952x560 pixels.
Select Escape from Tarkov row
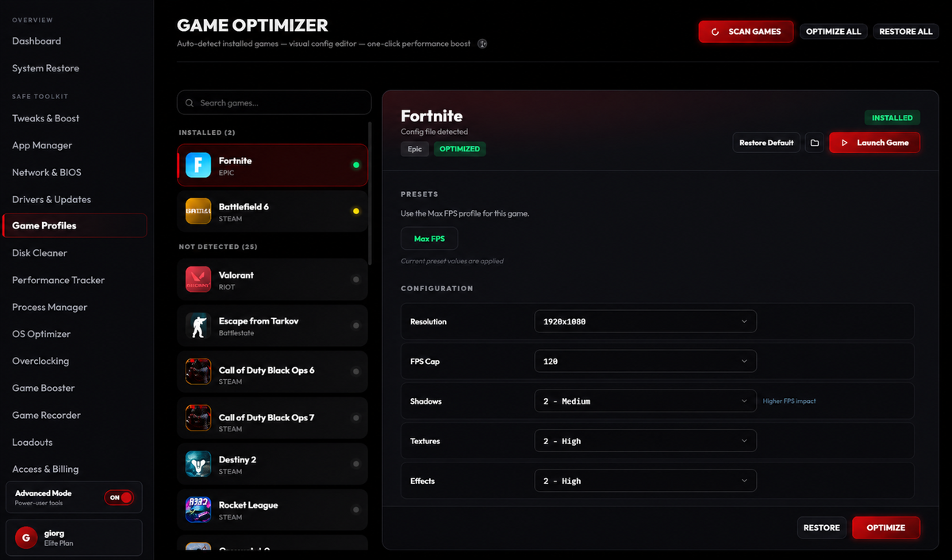coord(273,325)
